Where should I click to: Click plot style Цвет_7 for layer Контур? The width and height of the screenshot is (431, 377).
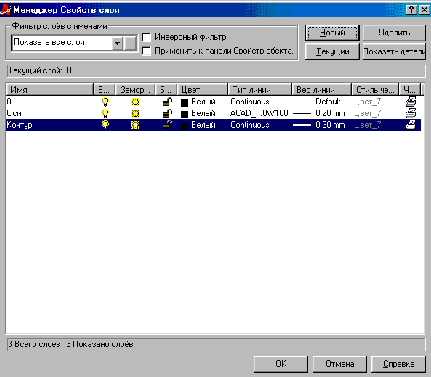[x=368, y=125]
